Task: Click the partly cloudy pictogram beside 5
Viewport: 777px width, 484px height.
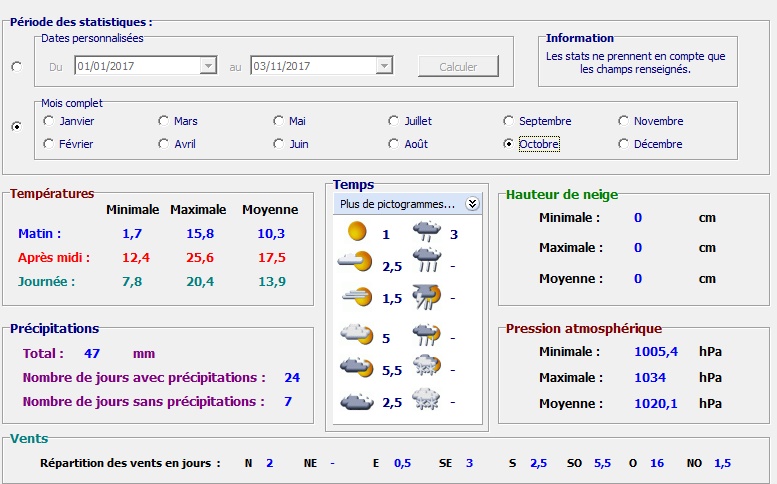Action: [357, 334]
